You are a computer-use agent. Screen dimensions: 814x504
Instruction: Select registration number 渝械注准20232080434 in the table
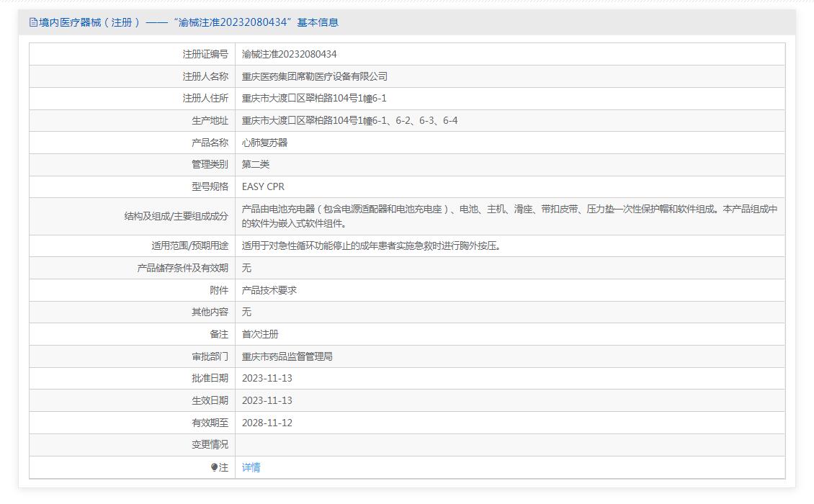(289, 54)
